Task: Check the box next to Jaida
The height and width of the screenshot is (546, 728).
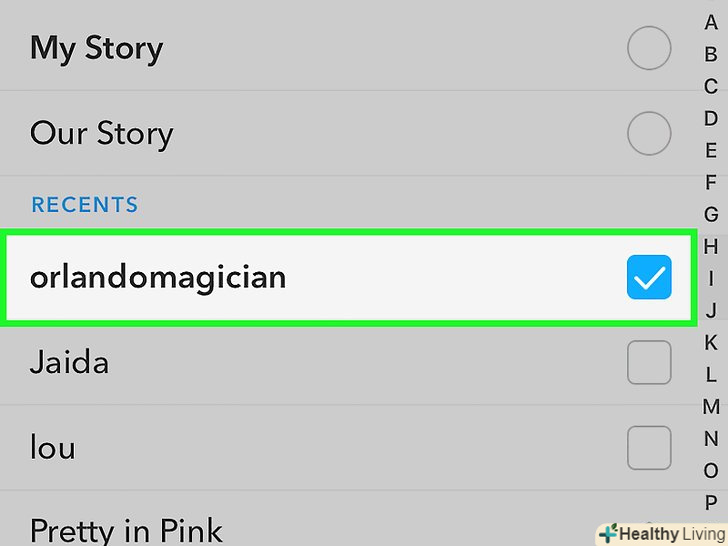Action: point(648,362)
